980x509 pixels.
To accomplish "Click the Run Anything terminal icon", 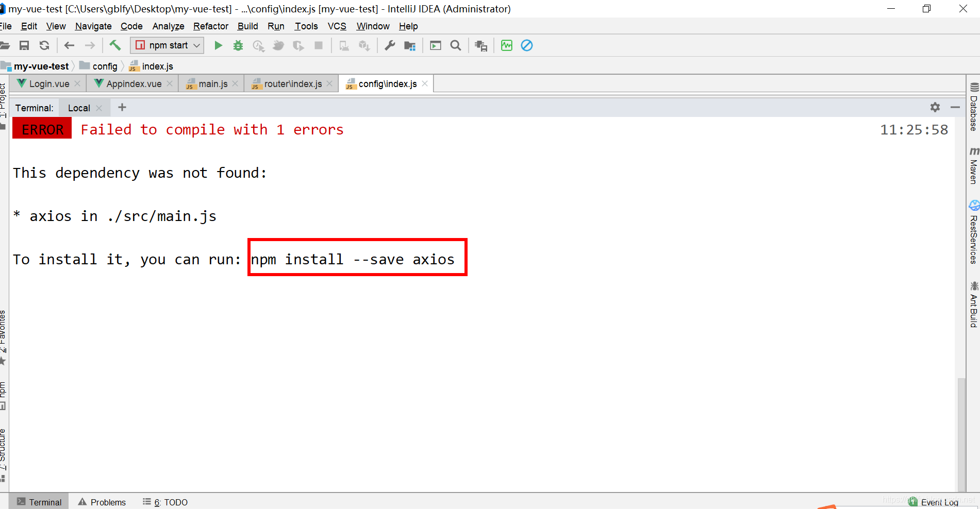I will point(436,45).
